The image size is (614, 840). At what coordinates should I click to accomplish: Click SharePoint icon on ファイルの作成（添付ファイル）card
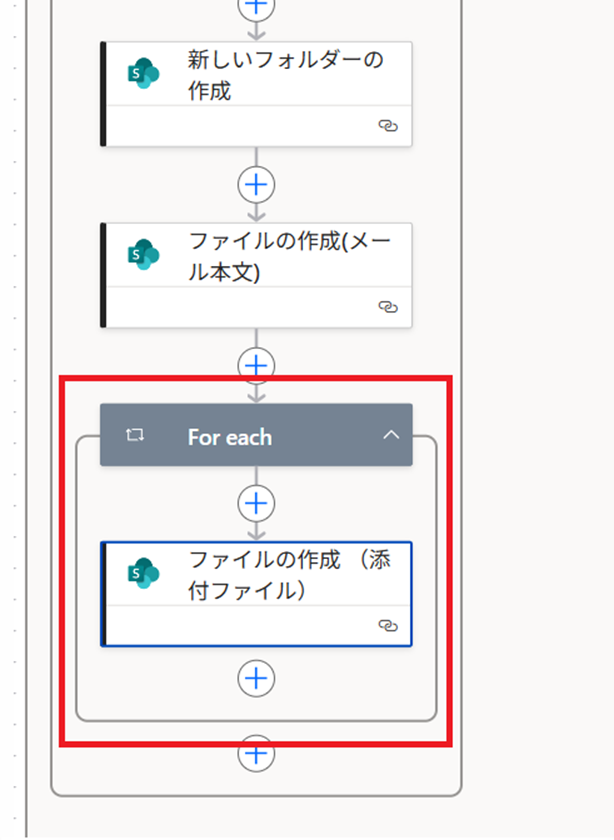click(144, 573)
